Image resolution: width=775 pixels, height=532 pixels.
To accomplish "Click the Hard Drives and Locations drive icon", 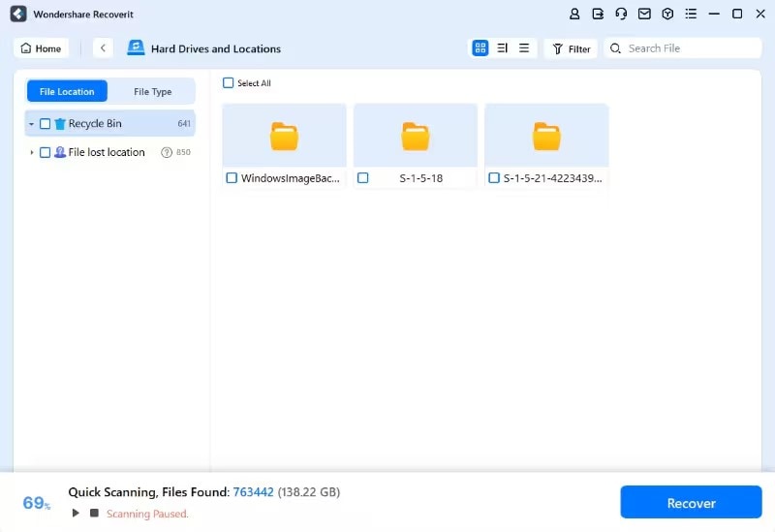I will [x=136, y=47].
